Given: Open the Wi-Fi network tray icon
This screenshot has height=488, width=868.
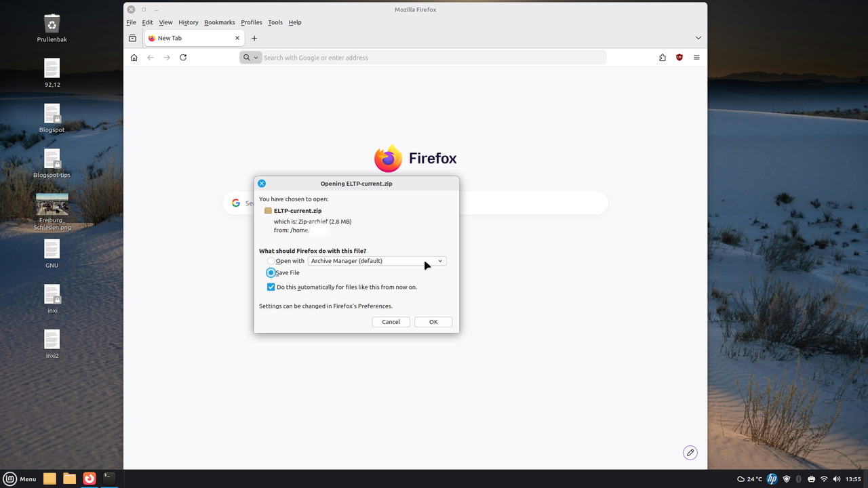Looking at the screenshot, I should [824, 479].
